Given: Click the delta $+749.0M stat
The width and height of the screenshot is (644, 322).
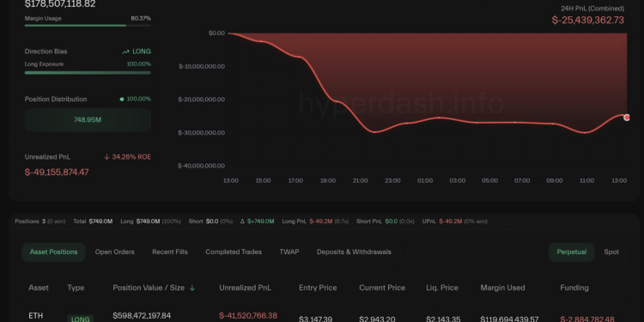Looking at the screenshot, I should click(257, 222).
